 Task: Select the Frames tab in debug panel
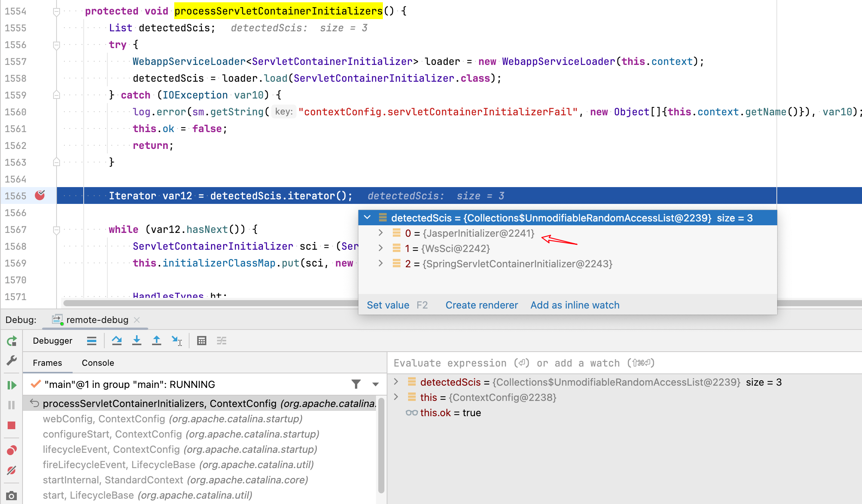pos(47,363)
